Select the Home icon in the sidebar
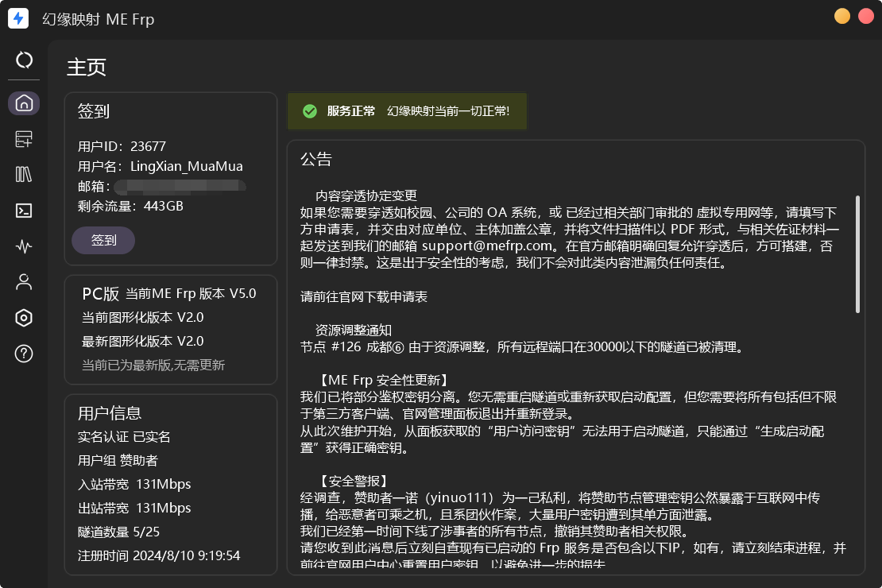Screen dimensions: 882x588 [23, 103]
